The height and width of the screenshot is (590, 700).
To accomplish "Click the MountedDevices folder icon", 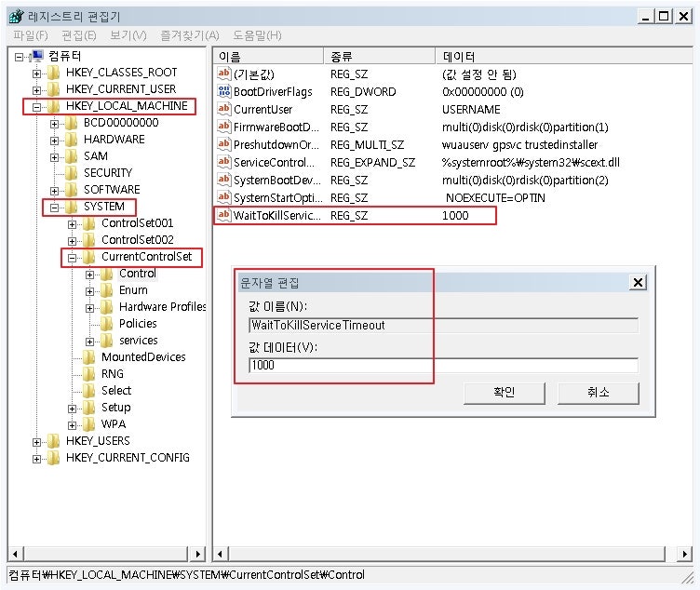I will point(89,357).
